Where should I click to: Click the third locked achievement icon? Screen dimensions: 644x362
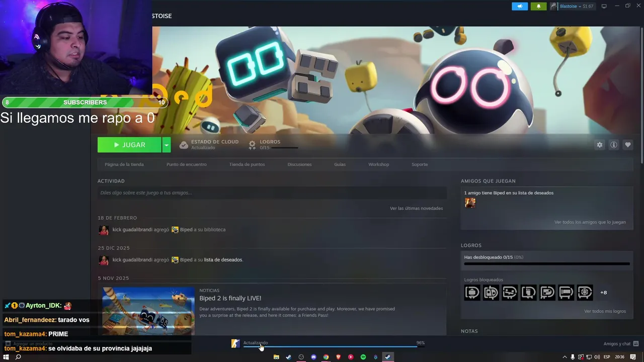click(x=510, y=292)
